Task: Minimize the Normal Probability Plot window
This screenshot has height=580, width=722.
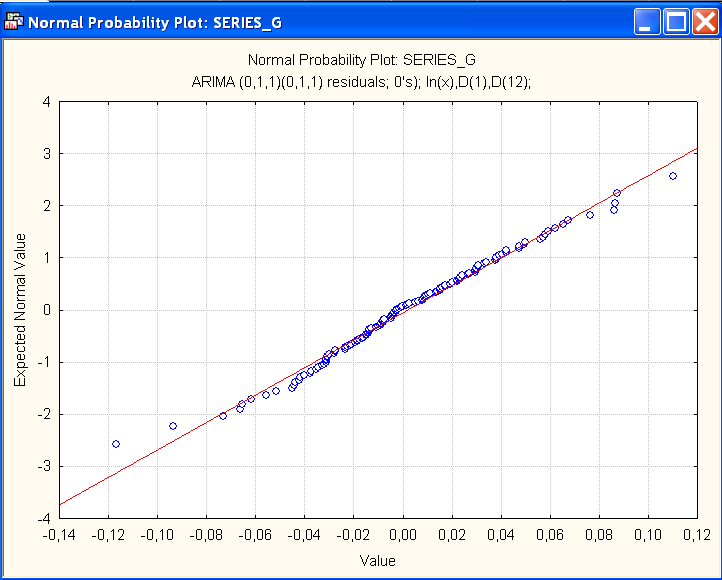Action: [647, 22]
